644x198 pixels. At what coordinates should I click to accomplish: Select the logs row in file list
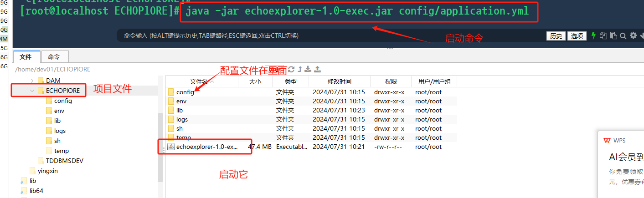click(312, 119)
